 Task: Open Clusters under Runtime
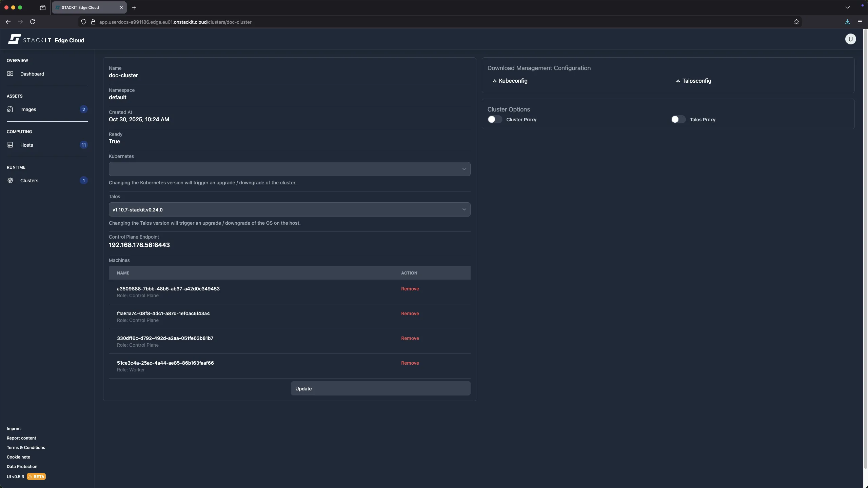pos(29,180)
